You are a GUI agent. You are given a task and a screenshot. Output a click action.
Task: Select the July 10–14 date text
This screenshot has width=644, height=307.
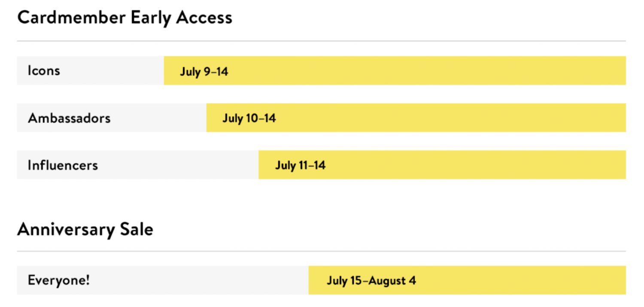point(249,119)
